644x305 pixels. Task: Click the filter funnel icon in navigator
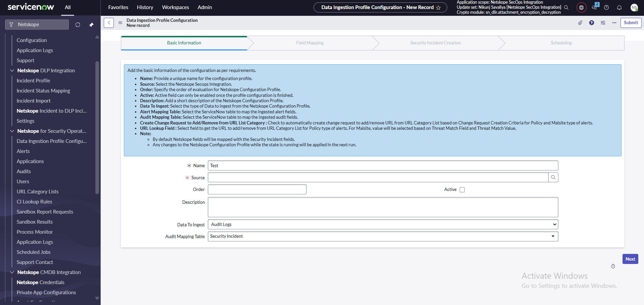coord(11,25)
